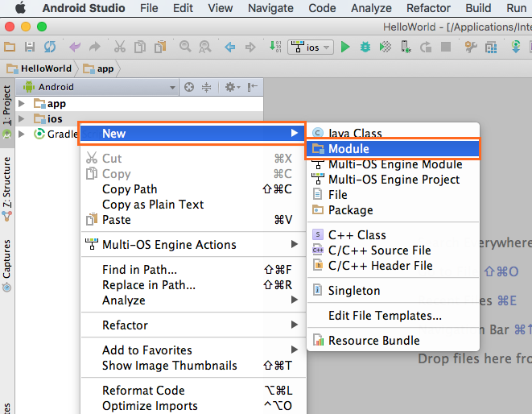Click Copy Path in context menu
Screen dimensions: 532x414
(x=193, y=188)
